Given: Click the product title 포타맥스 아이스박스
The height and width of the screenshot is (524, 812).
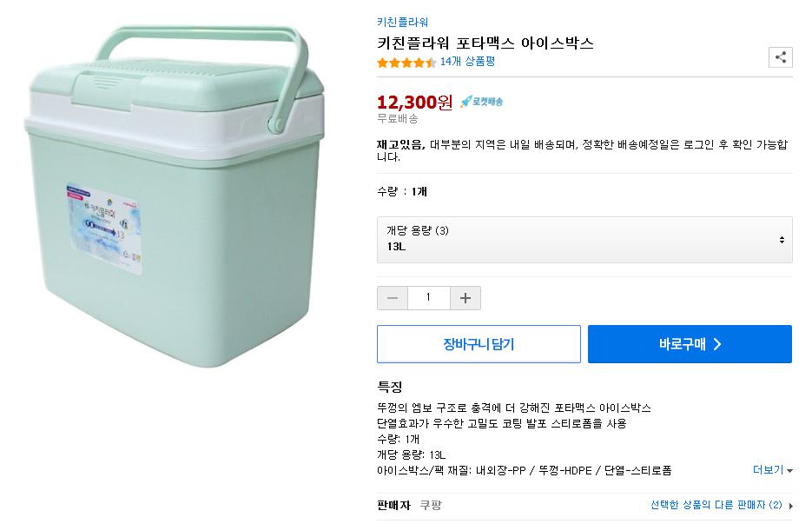Looking at the screenshot, I should click(x=485, y=43).
